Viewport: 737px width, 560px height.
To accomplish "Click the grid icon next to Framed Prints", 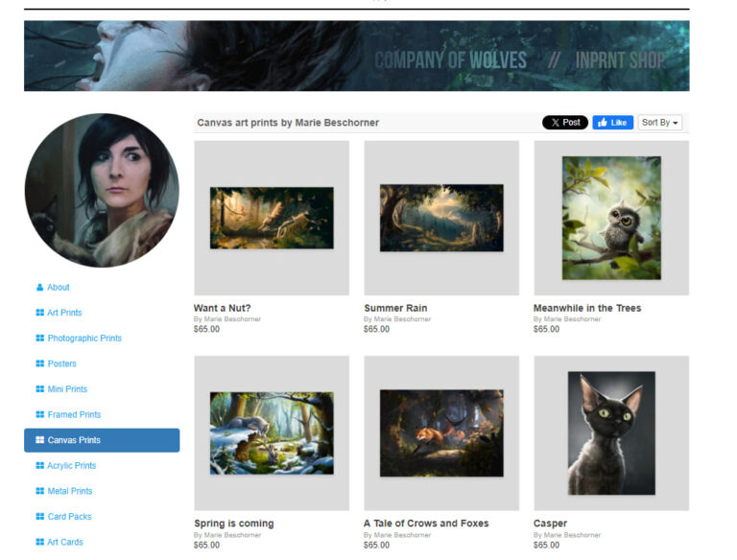I will point(39,415).
